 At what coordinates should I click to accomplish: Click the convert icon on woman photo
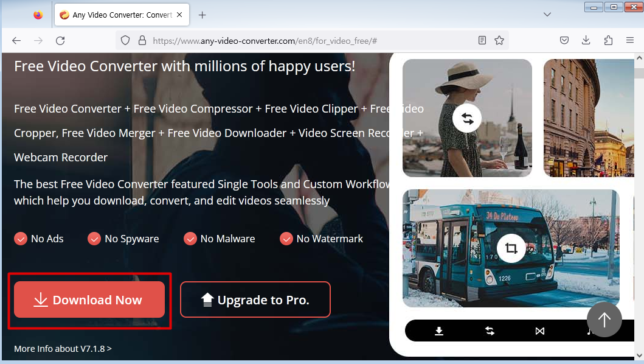pyautogui.click(x=467, y=119)
